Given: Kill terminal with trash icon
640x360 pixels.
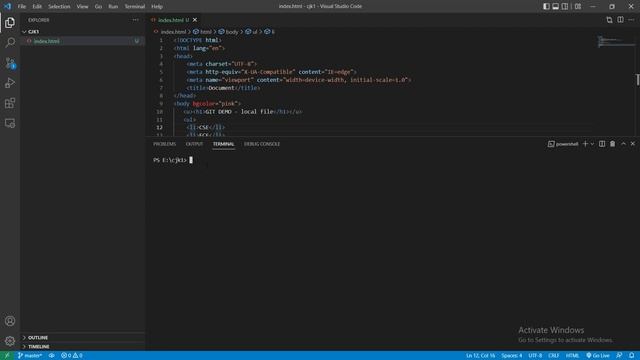Looking at the screenshot, I should pyautogui.click(x=612, y=144).
